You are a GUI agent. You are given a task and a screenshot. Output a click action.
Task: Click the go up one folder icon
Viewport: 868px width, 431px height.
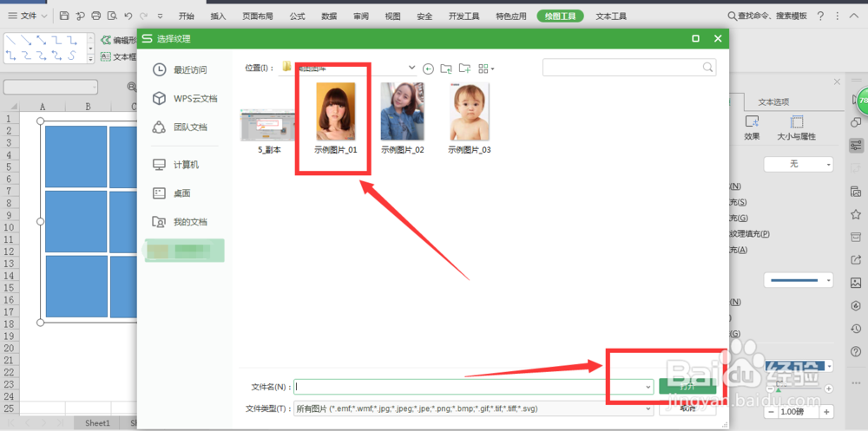445,69
